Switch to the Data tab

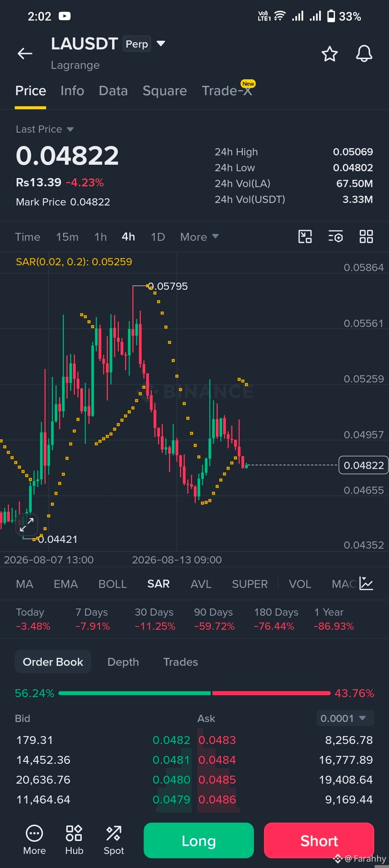point(113,91)
